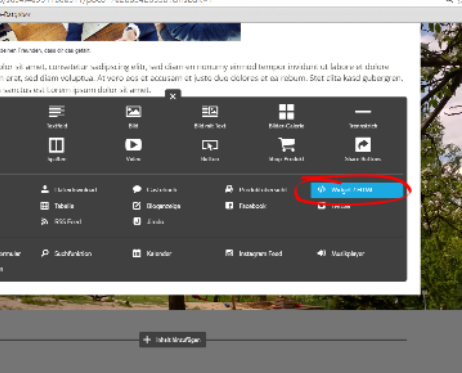The width and height of the screenshot is (462, 373).
Task: Add an Instagram Feed element
Action: 254,253
